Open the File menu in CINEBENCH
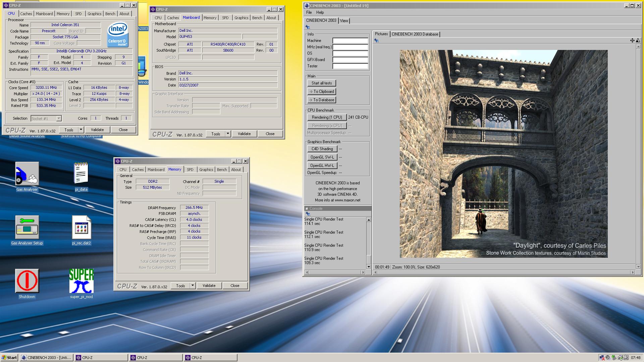The image size is (644, 362). click(x=309, y=12)
